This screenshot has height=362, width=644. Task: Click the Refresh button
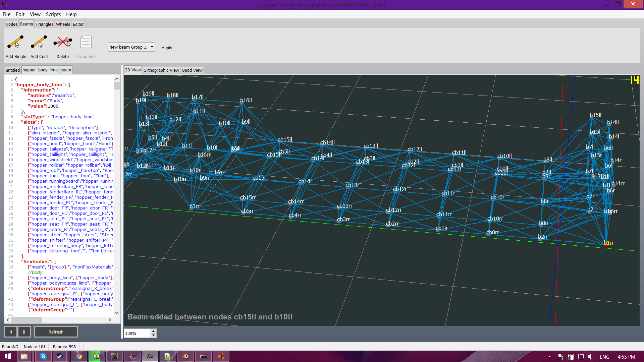click(56, 332)
